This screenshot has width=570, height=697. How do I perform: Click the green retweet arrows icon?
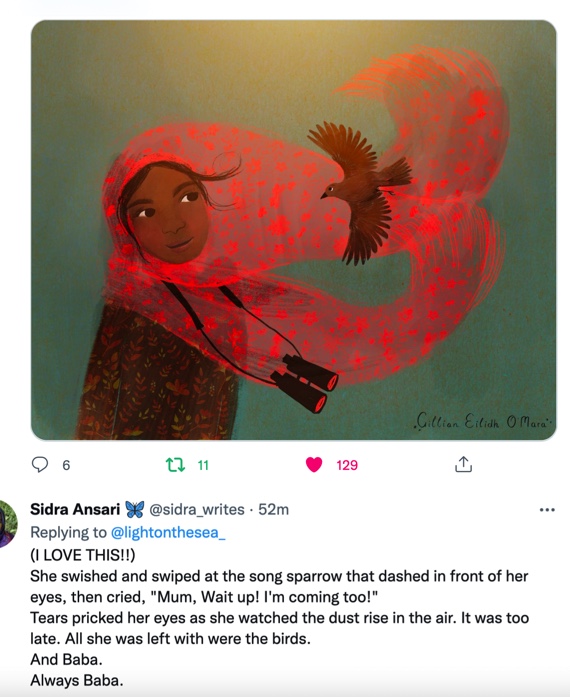point(175,465)
